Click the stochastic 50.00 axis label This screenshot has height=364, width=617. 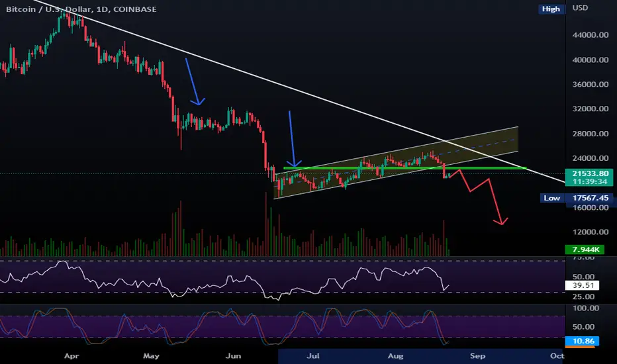583,327
